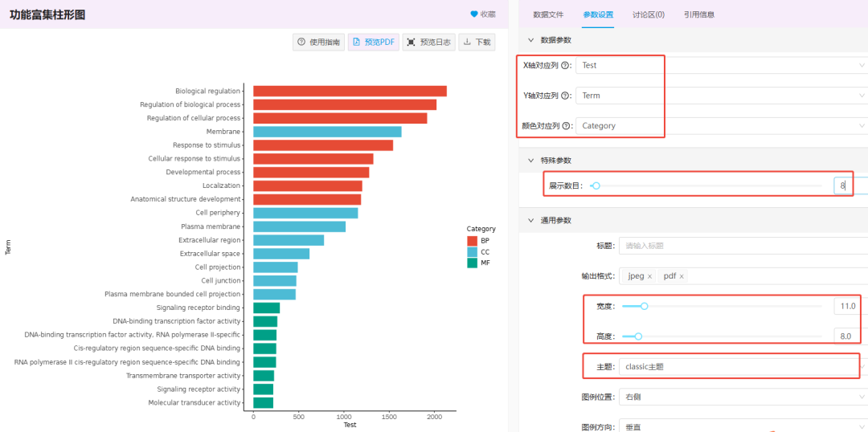Click help icon next to Y轴对应列
The height and width of the screenshot is (432, 868).
tap(565, 96)
